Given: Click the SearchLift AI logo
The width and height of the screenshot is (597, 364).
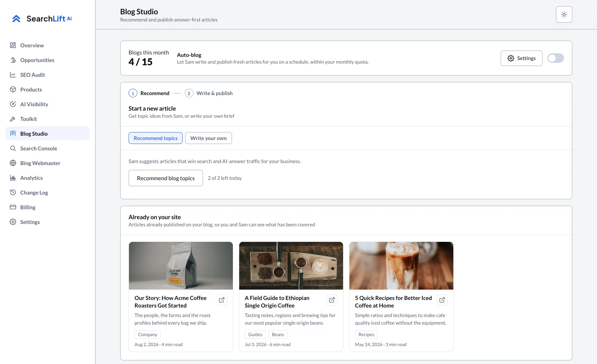Looking at the screenshot, I should coord(42,19).
